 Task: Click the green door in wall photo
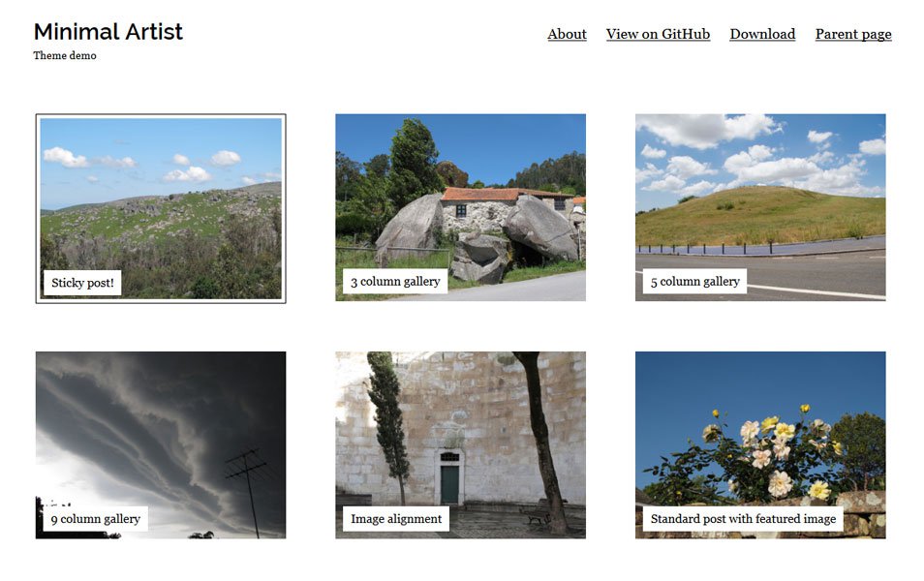pyautogui.click(x=449, y=482)
